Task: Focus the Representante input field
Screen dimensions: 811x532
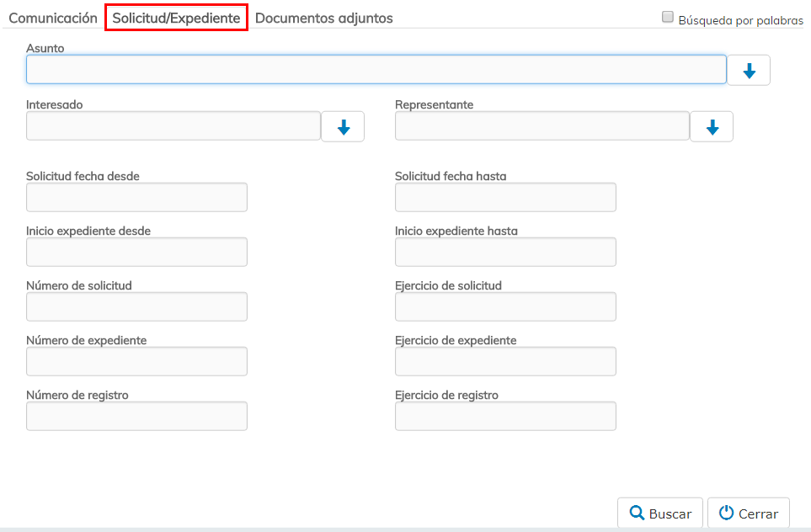Action: [542, 126]
